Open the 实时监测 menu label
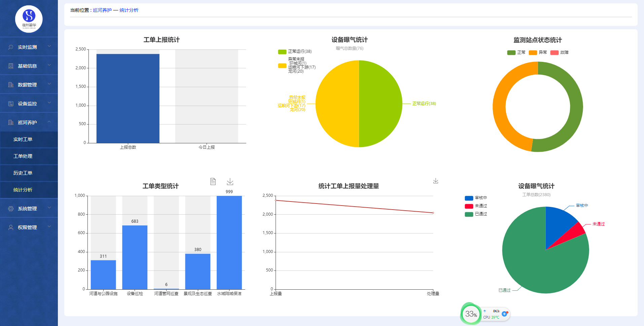Image resolution: width=644 pixels, height=326 pixels. [x=27, y=47]
